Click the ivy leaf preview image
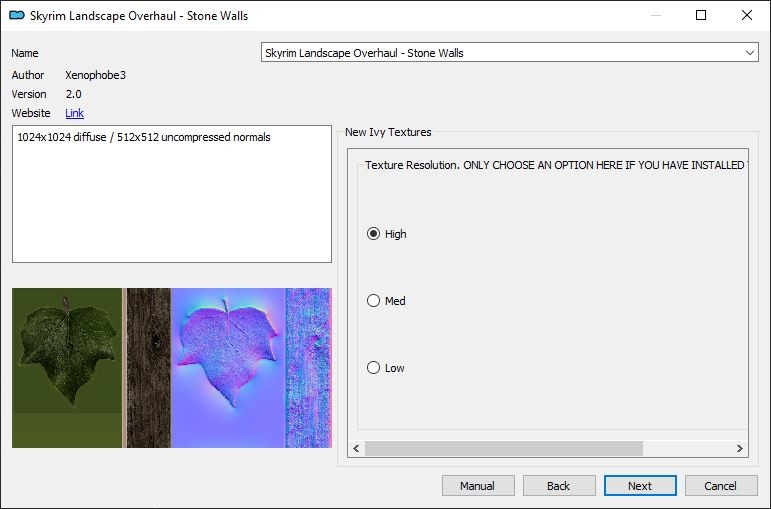 tap(172, 368)
